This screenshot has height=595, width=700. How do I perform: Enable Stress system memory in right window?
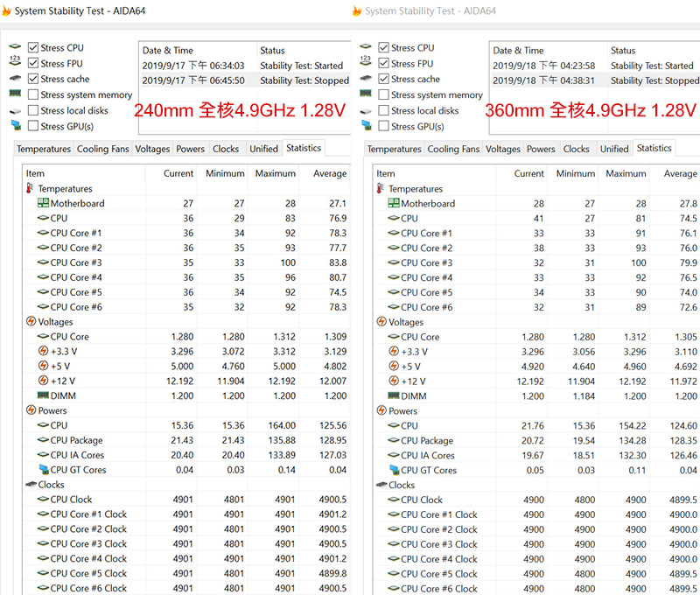tap(383, 94)
